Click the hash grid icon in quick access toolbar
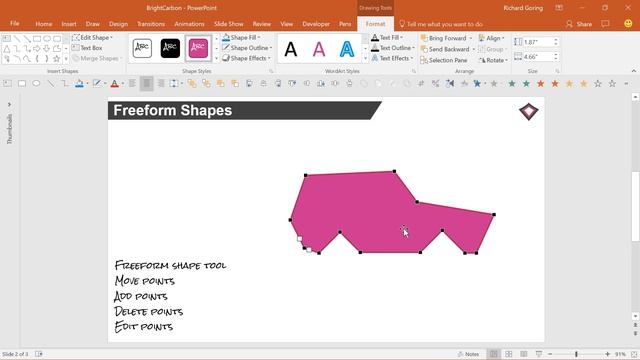This screenshot has width=640, height=360. click(x=421, y=84)
